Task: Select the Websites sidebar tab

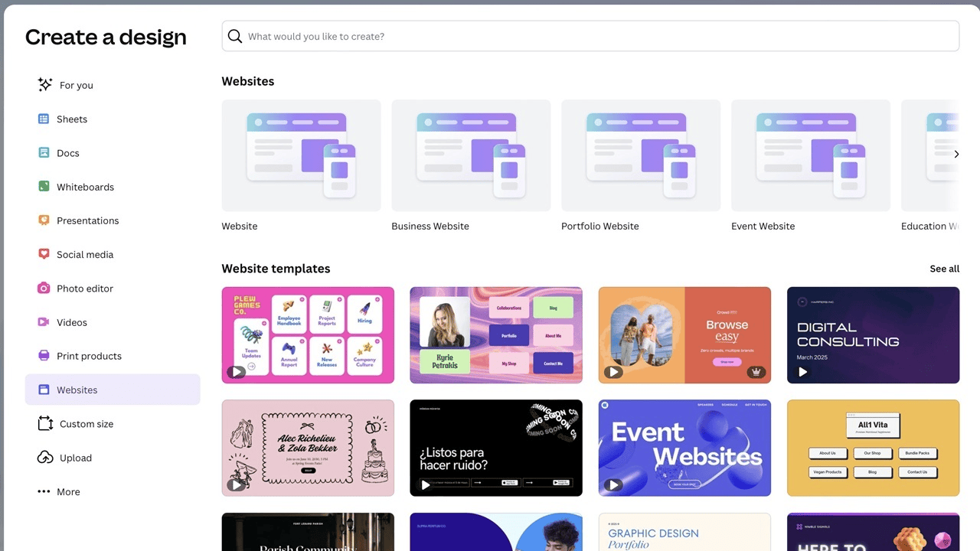Action: pos(113,390)
